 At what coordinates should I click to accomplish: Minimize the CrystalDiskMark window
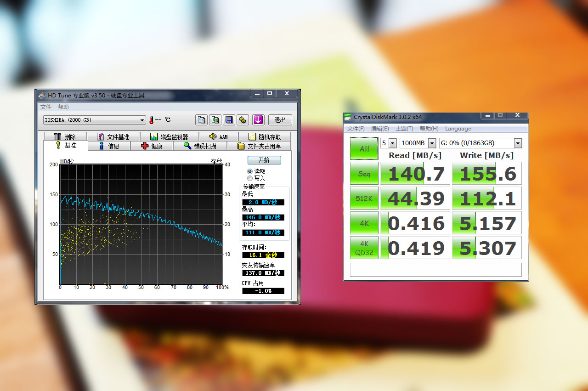tap(488, 115)
